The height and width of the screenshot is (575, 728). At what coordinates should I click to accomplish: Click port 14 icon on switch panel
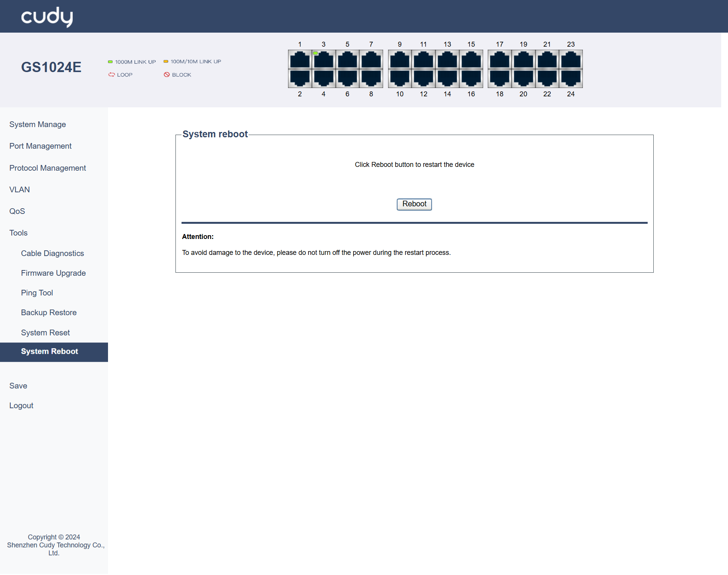tap(448, 78)
